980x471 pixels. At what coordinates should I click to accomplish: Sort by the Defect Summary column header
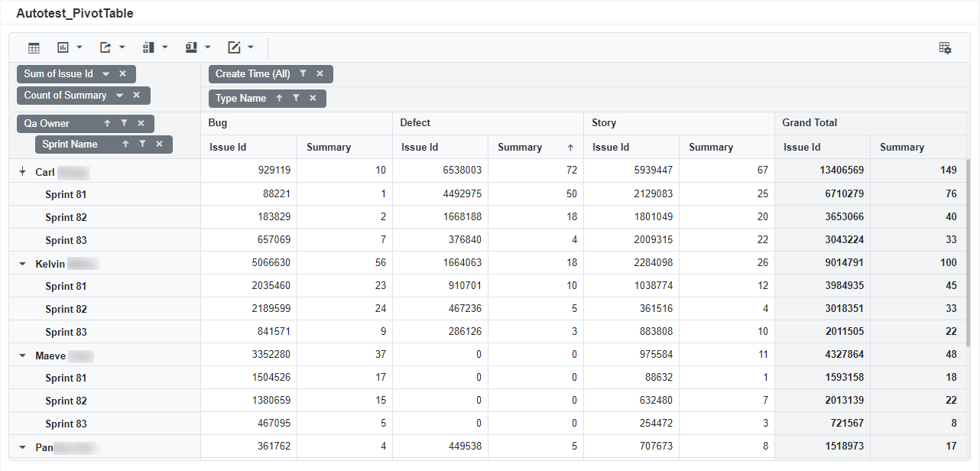click(x=520, y=148)
